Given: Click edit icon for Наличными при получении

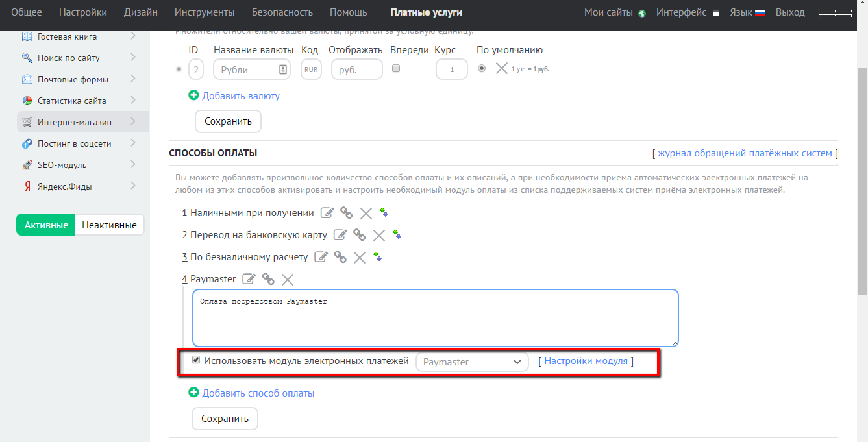Looking at the screenshot, I should [328, 213].
